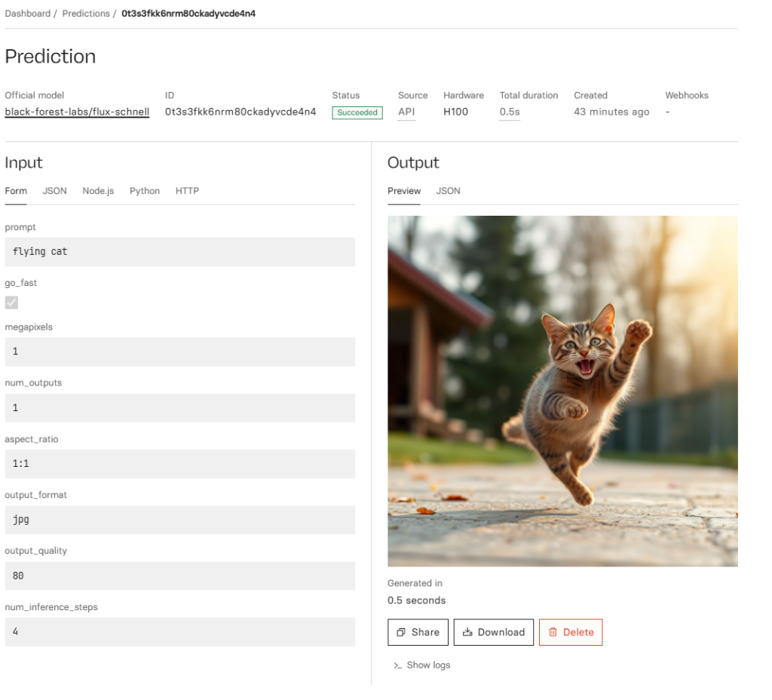Click the aspect_ratio field showing 1:1
Screen dimensions: 772x700
[x=179, y=464]
